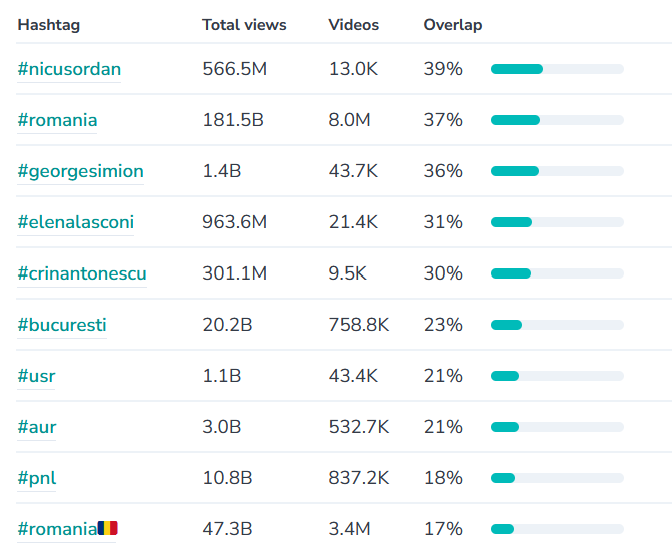Click the #bucuresti hashtag
The width and height of the screenshot is (672, 550).
pyautogui.click(x=62, y=325)
